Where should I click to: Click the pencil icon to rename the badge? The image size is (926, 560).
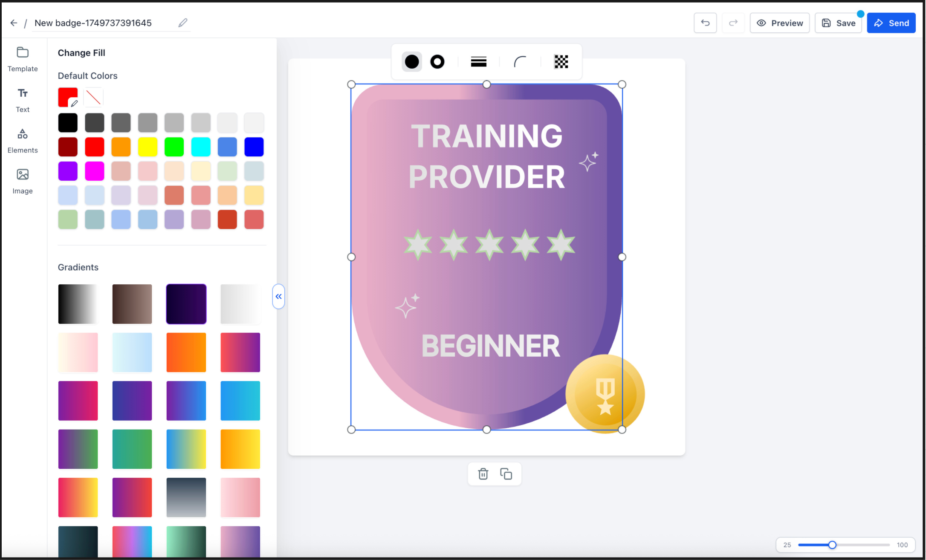[x=183, y=23]
